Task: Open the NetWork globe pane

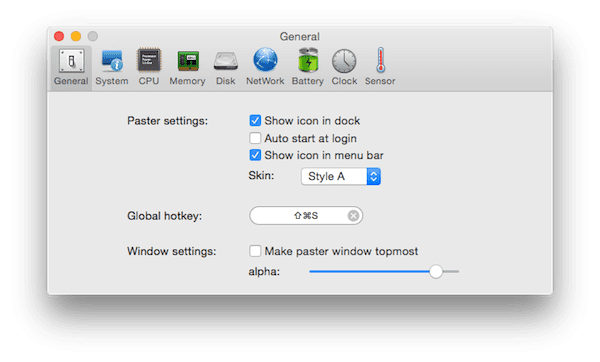Action: pyautogui.click(x=265, y=67)
